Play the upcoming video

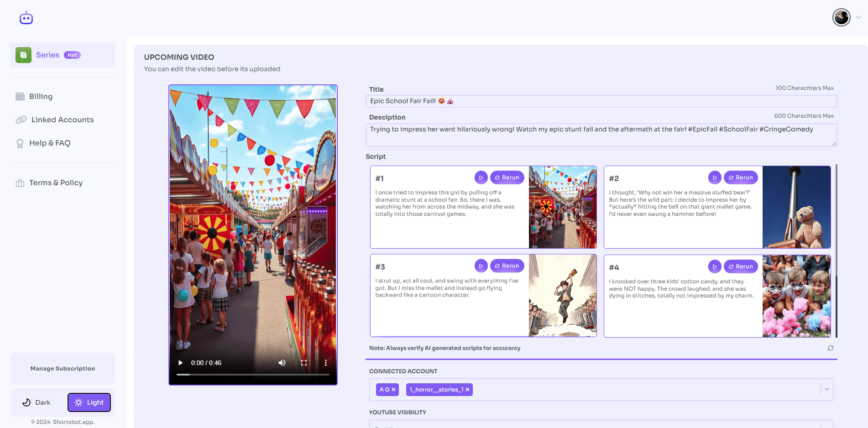click(181, 363)
